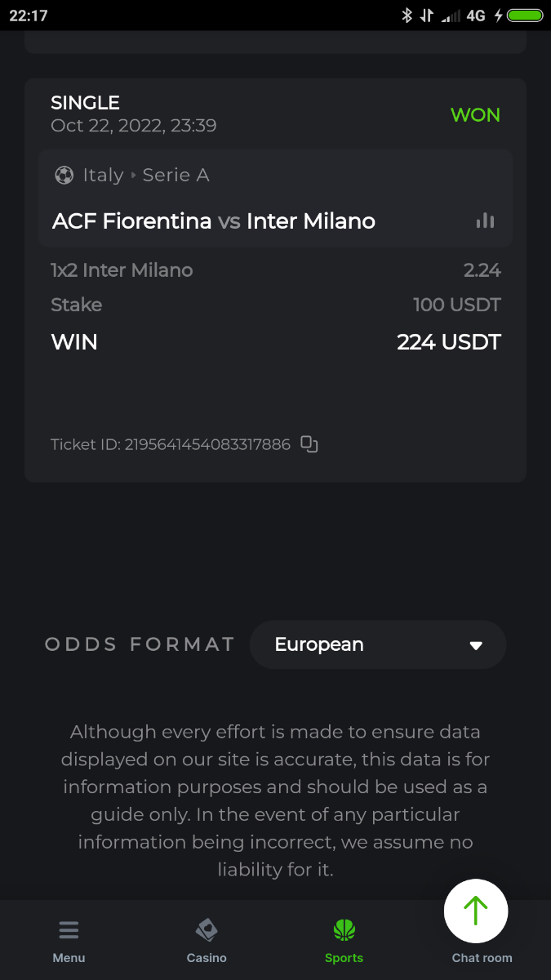
Task: Tap the 224 USDT win amount
Action: tap(448, 342)
